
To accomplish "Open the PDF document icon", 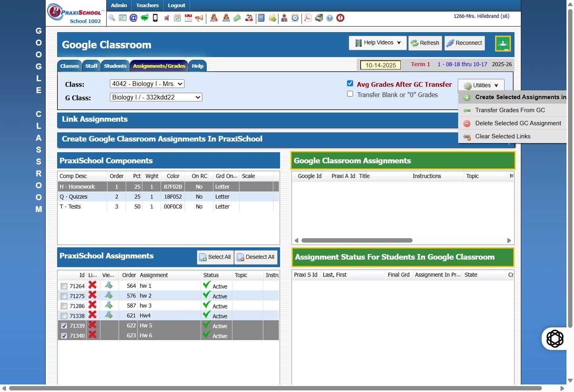I will pos(308,18).
